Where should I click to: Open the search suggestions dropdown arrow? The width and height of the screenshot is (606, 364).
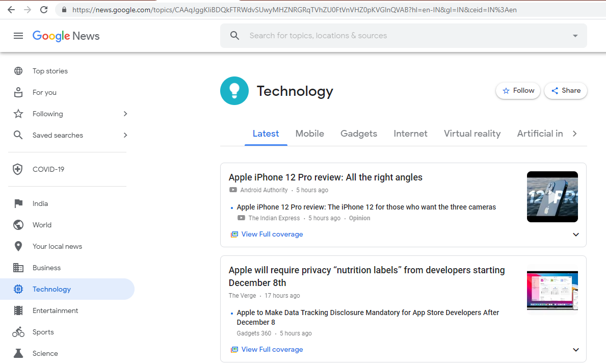point(575,36)
